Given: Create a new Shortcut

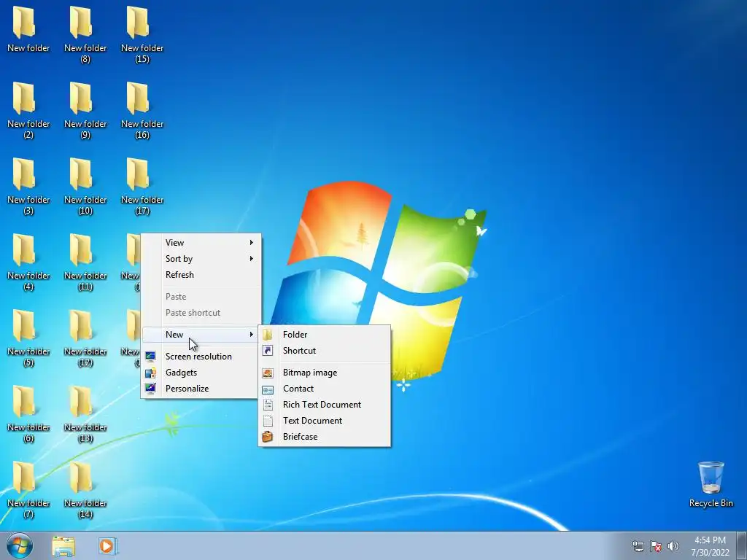Looking at the screenshot, I should tap(325, 351).
